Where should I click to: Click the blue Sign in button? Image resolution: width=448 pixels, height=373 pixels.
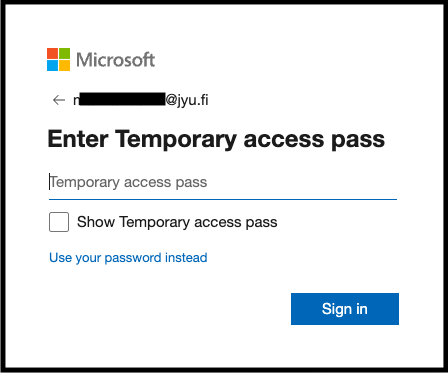pos(345,309)
